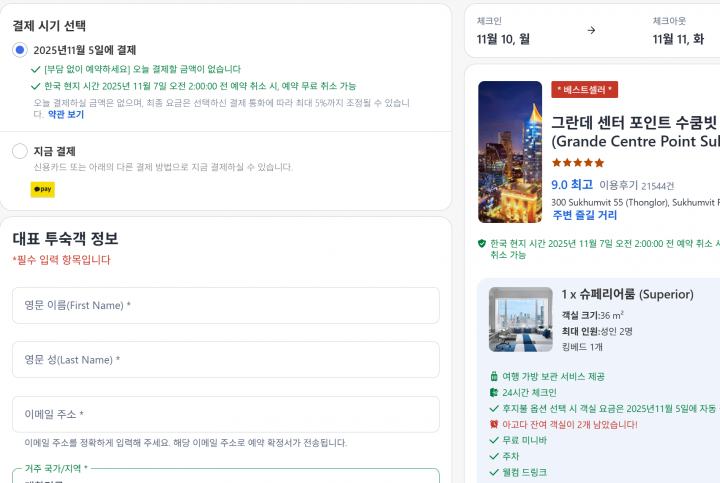This screenshot has width=720, height=483.
Task: Click the 영문 성(Last Name) input field
Action: (225, 360)
